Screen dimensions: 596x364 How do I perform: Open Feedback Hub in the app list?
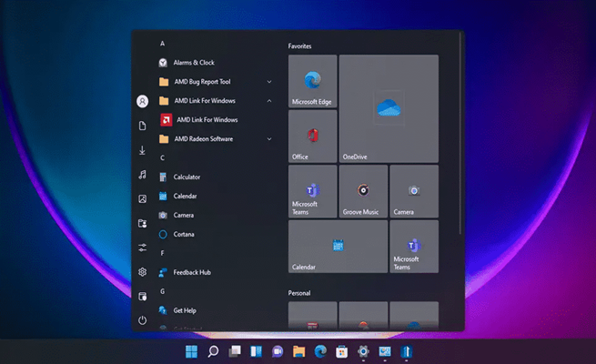tap(191, 272)
